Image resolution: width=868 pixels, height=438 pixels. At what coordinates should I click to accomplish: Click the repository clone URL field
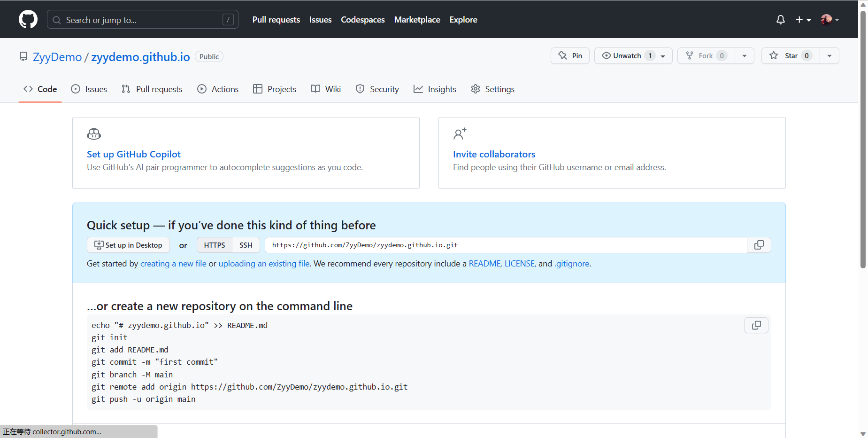coord(506,245)
